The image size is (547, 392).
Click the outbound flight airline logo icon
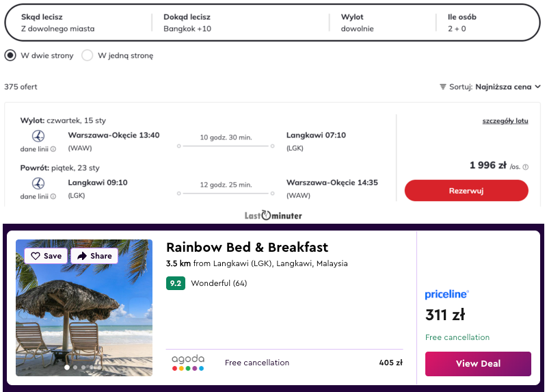pos(38,135)
